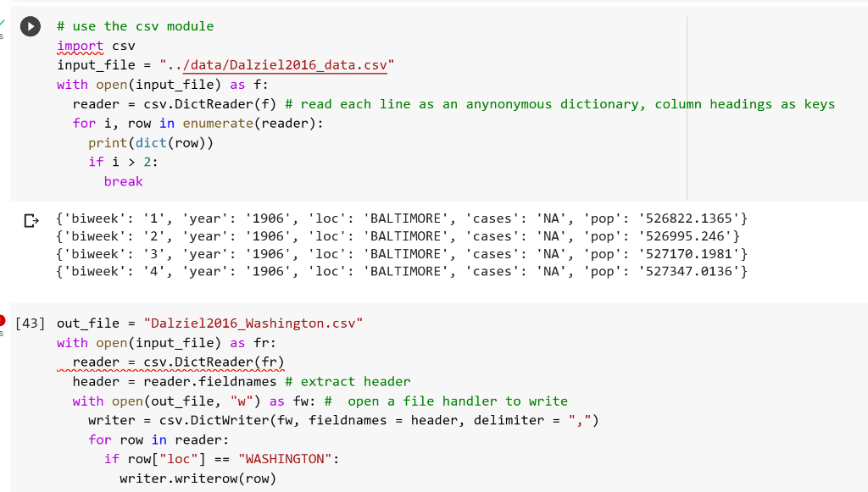Click the black circular play button

click(x=30, y=25)
